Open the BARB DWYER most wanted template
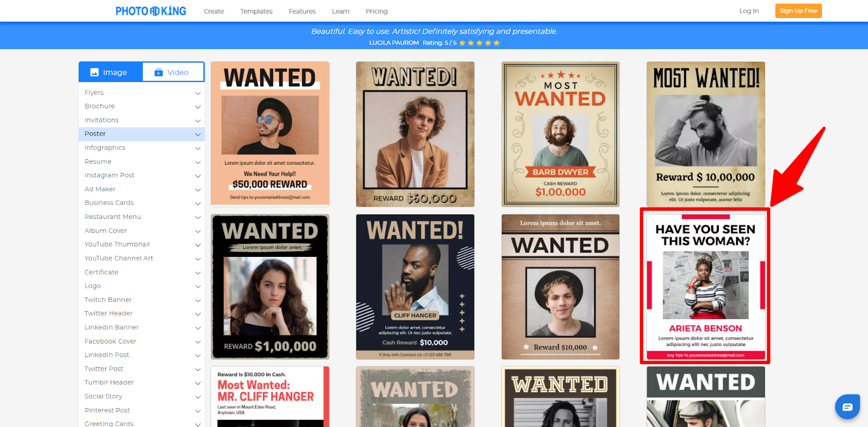 [x=561, y=134]
